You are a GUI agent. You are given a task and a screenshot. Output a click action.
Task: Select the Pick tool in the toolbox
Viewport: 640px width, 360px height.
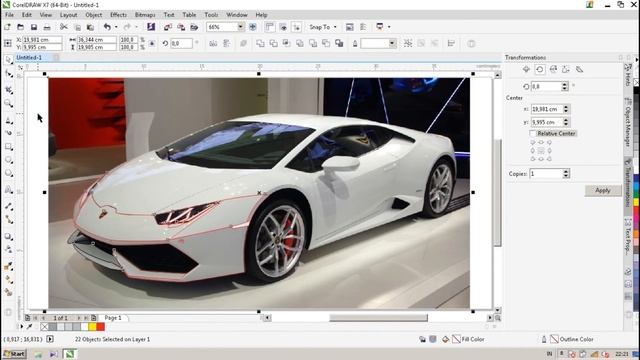pyautogui.click(x=9, y=60)
